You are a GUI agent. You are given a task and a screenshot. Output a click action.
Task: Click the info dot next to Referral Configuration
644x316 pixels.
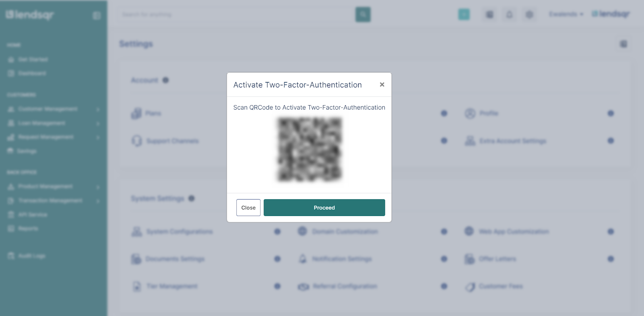pyautogui.click(x=444, y=286)
